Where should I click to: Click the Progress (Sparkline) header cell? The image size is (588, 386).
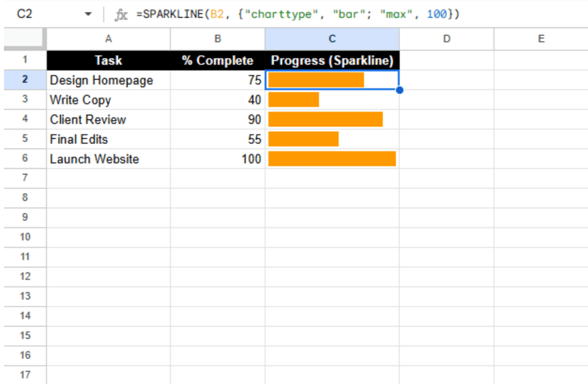point(332,60)
